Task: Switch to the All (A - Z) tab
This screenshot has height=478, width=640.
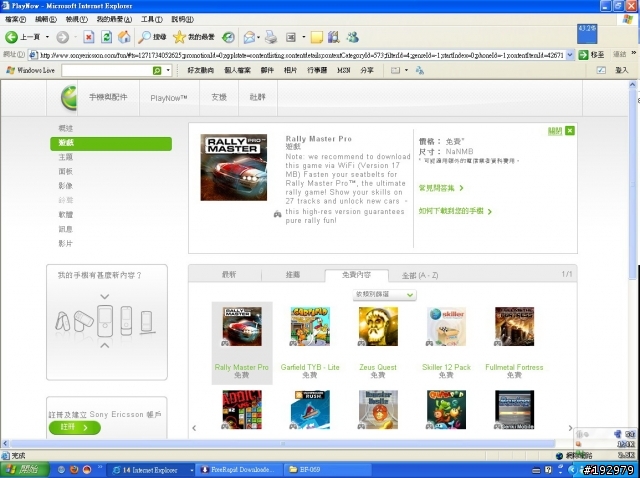Action: pyautogui.click(x=420, y=276)
